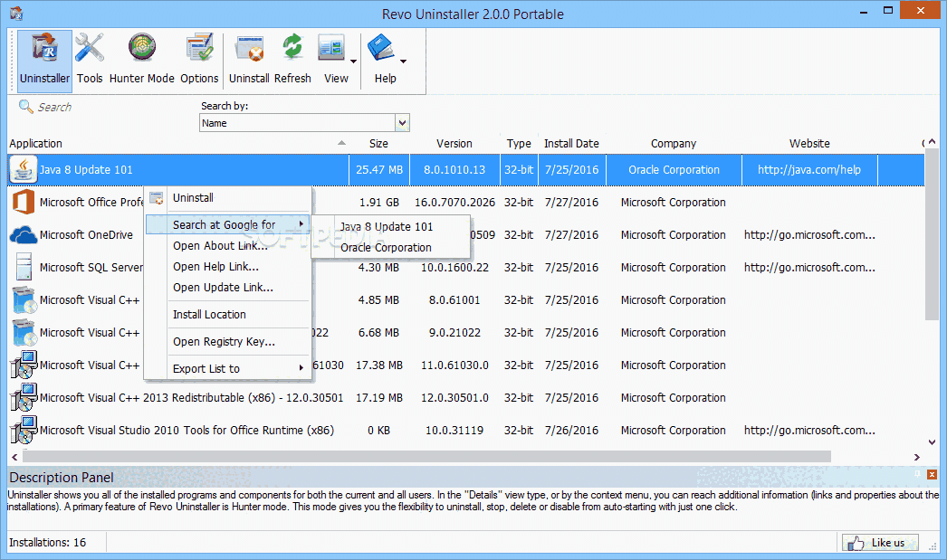Sort applications by the Size column
Viewport: 947px width, 560px height.
tap(378, 143)
